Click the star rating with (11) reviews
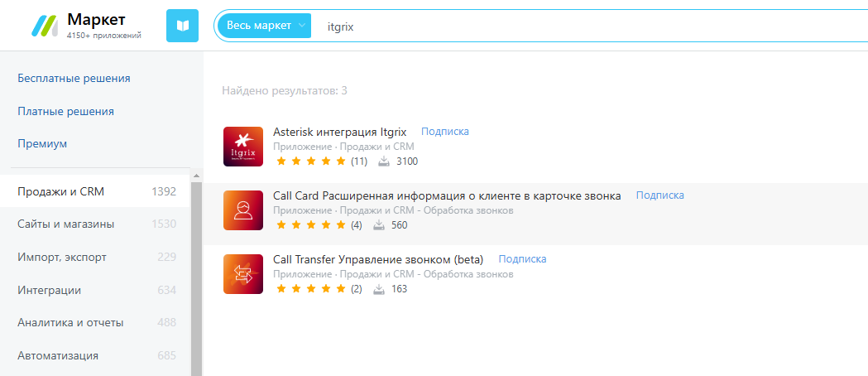Image resolution: width=868 pixels, height=376 pixels. 310,161
